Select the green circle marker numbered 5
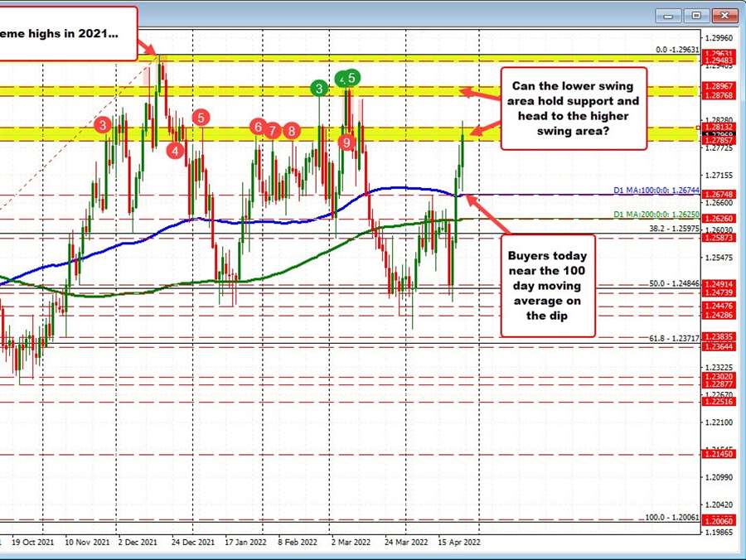The width and height of the screenshot is (746, 560). [x=352, y=78]
